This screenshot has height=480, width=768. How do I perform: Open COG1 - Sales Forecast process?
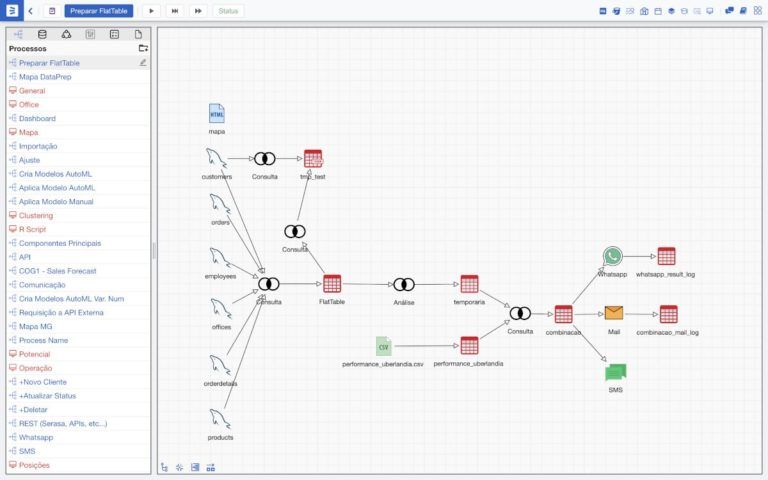click(x=57, y=270)
